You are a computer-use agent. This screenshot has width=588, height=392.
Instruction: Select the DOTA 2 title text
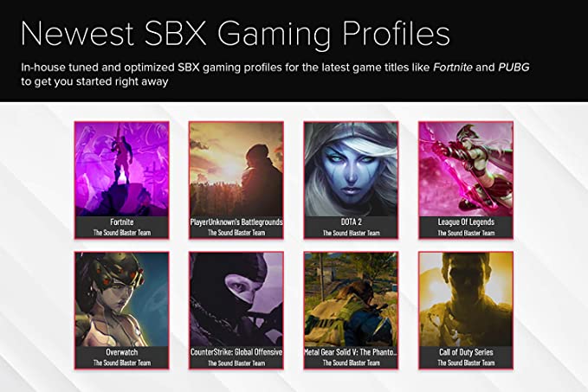(x=351, y=222)
